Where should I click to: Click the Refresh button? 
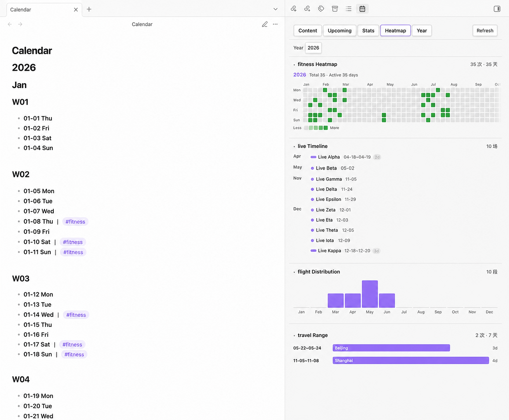coord(485,31)
